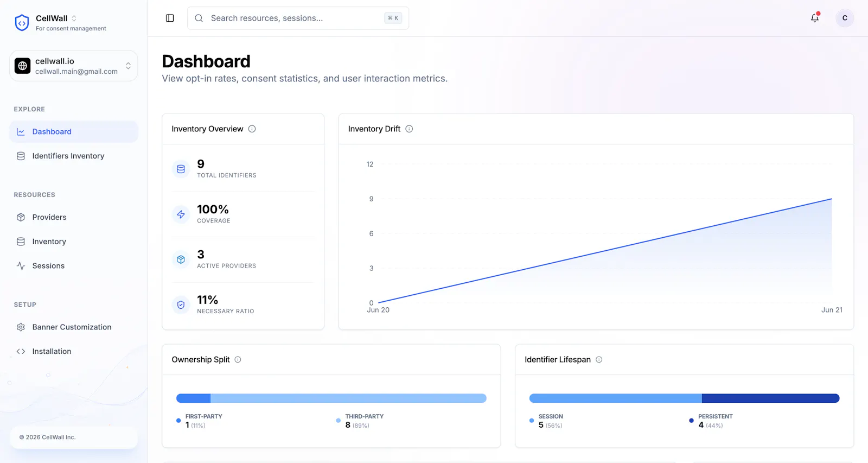This screenshot has height=463, width=868.
Task: Click the Coverage lightning icon
Action: click(181, 214)
